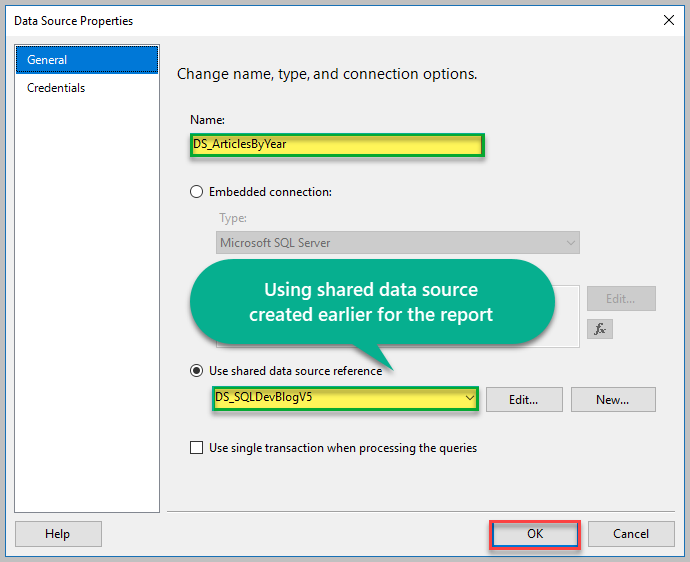Open the Microsoft SQL Server type dropdown
Screen dimensions: 690x562
pos(397,242)
